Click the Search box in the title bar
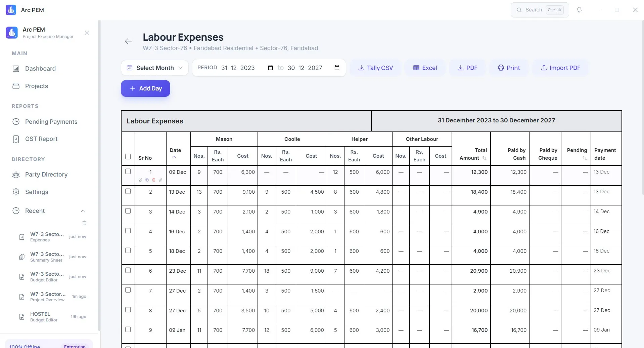644x348 pixels. [540, 10]
